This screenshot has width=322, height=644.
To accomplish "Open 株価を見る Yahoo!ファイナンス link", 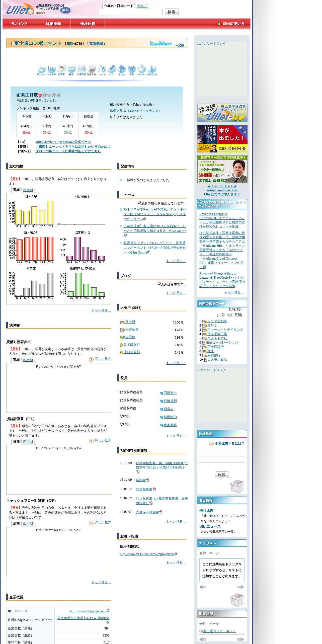I will coord(136,111).
